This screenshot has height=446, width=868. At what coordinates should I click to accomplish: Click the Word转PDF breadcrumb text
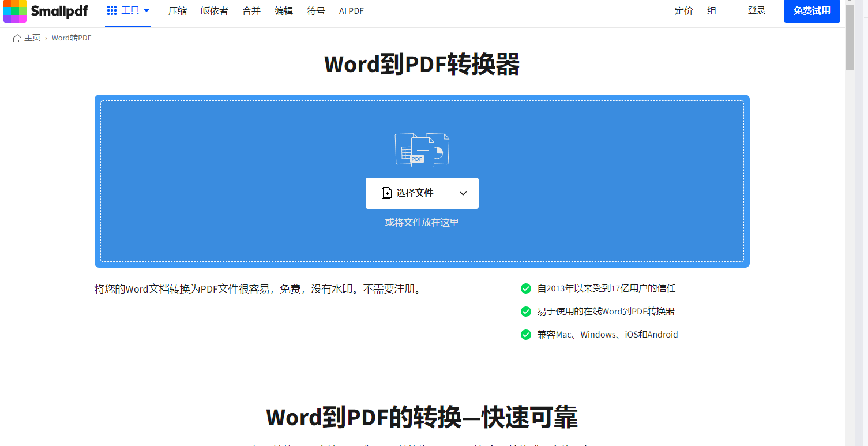tap(72, 38)
